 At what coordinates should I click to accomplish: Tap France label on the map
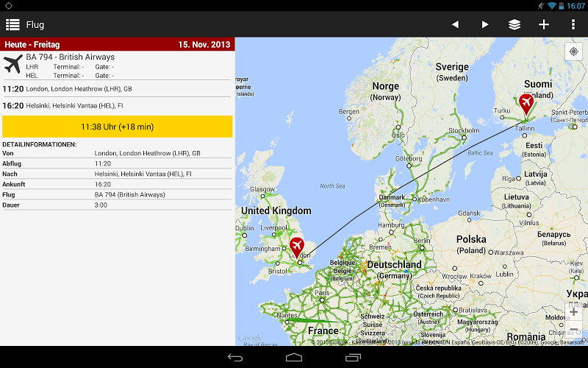[323, 330]
